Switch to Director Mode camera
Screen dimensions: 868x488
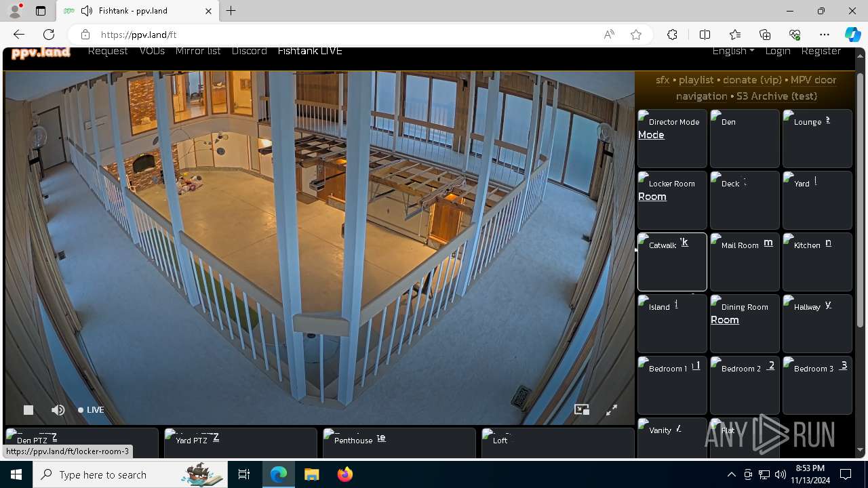click(x=672, y=138)
